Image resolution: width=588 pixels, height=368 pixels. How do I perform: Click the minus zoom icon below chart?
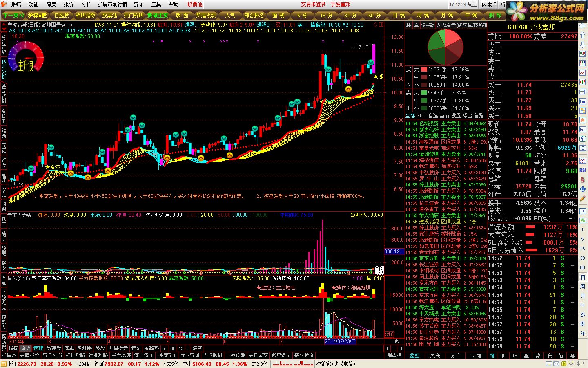tap(394, 348)
